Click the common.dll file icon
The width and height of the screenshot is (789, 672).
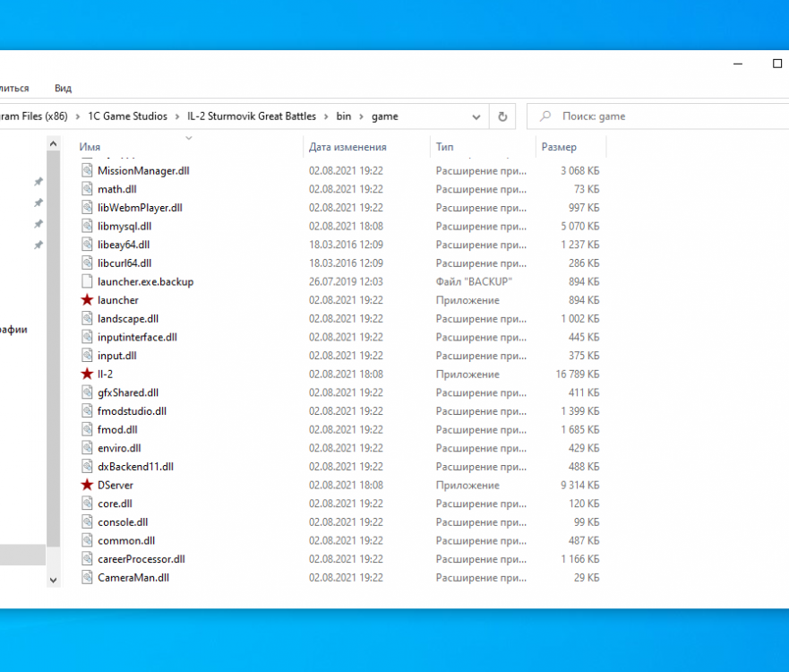[87, 540]
